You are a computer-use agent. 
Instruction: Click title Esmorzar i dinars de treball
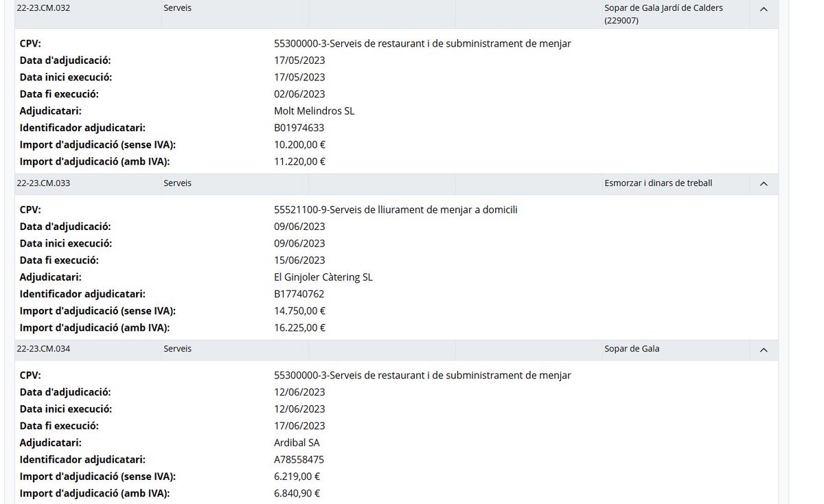click(x=658, y=183)
